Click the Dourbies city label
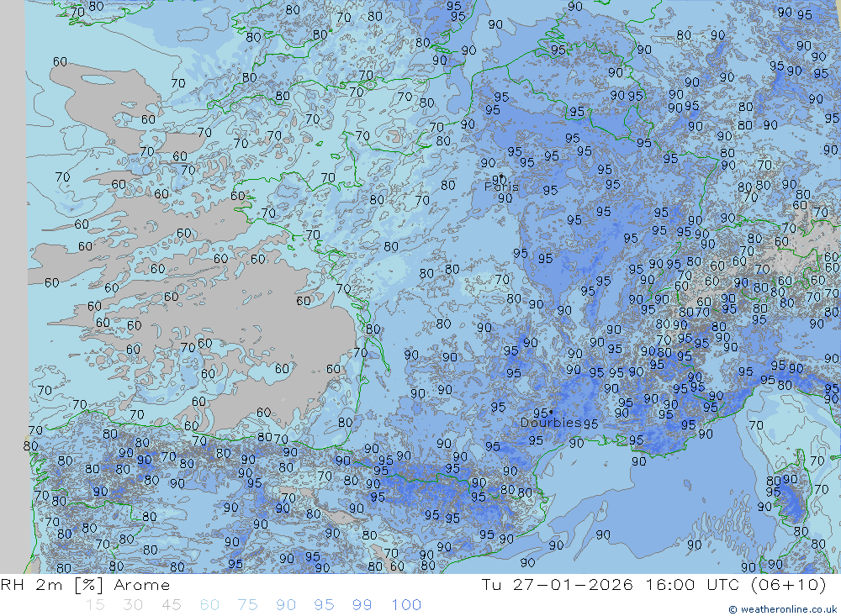This screenshot has height=616, width=841. click(x=551, y=423)
